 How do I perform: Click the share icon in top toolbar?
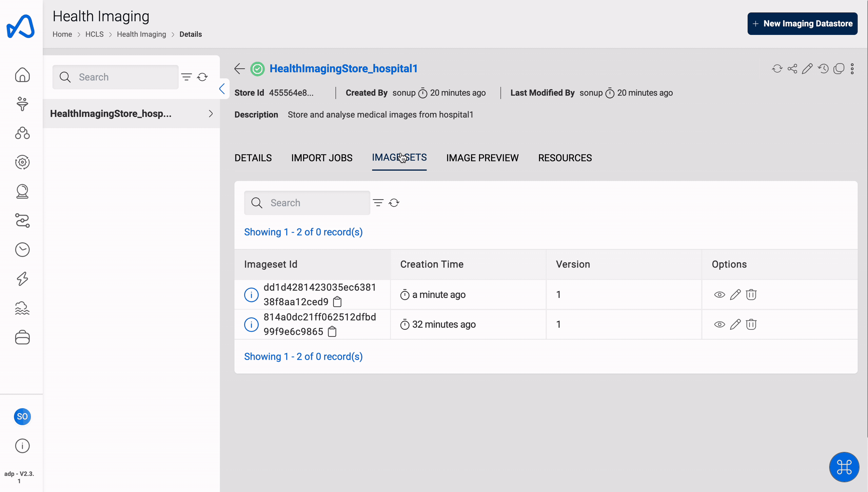792,68
